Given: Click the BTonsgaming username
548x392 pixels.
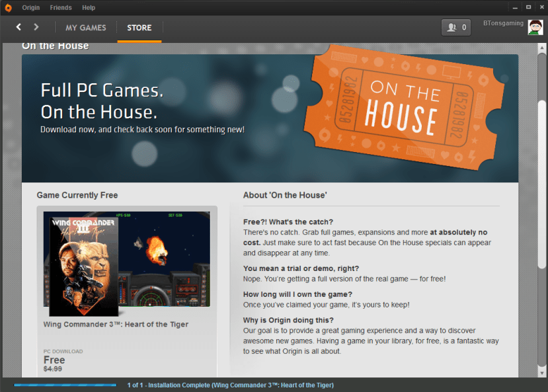Looking at the screenshot, I should (503, 22).
